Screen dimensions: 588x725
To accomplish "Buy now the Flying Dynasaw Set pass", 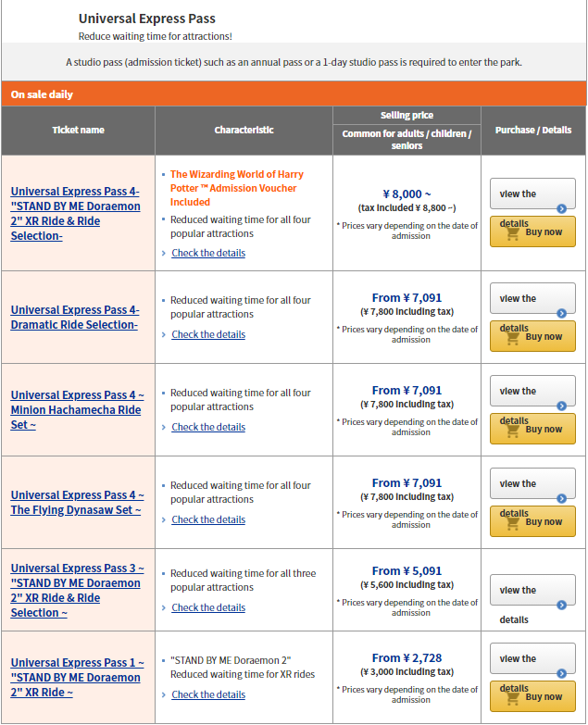I will click(532, 521).
